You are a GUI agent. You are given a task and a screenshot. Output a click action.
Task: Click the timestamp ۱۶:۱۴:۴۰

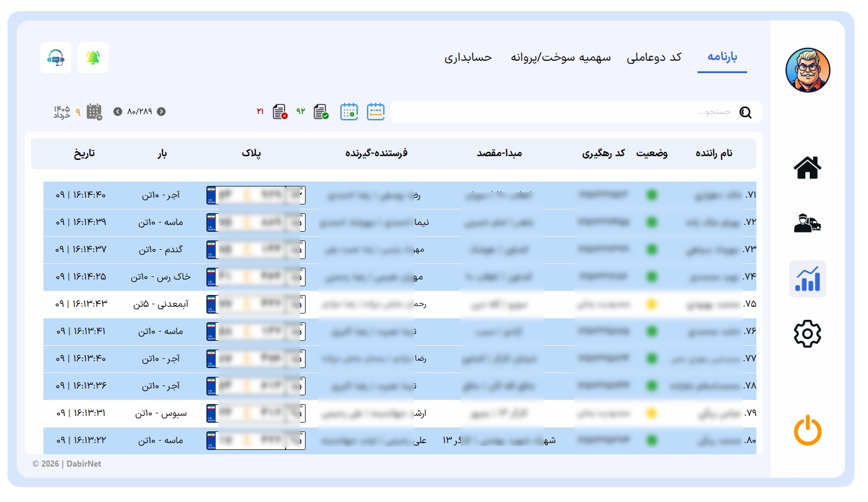(x=89, y=195)
